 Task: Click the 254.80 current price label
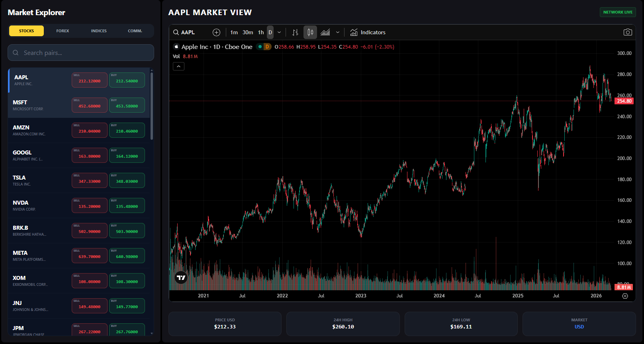(x=624, y=101)
